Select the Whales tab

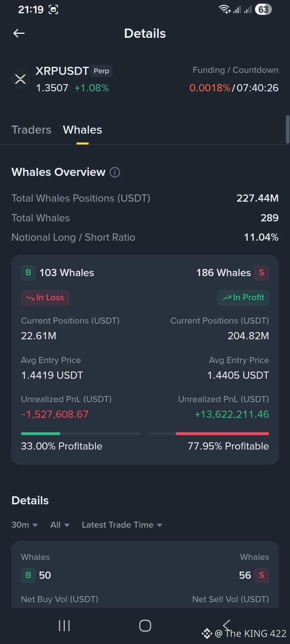[83, 130]
